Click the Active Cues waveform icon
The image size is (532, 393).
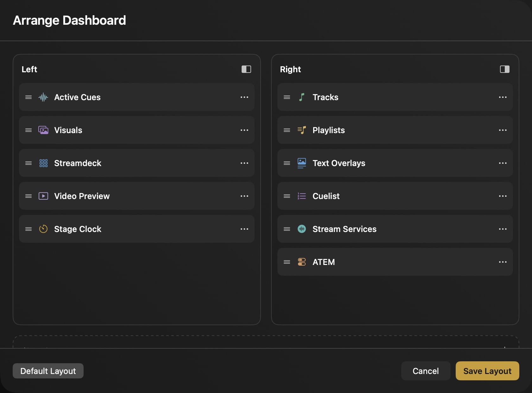point(43,97)
